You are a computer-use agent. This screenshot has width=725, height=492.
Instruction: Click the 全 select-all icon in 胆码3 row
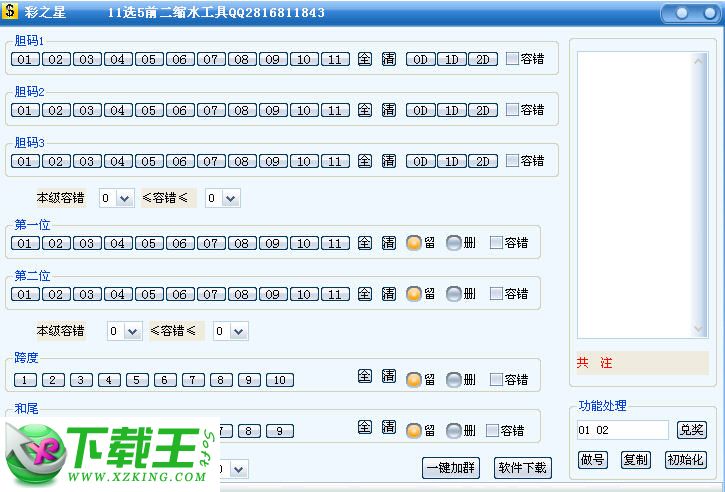pos(365,161)
